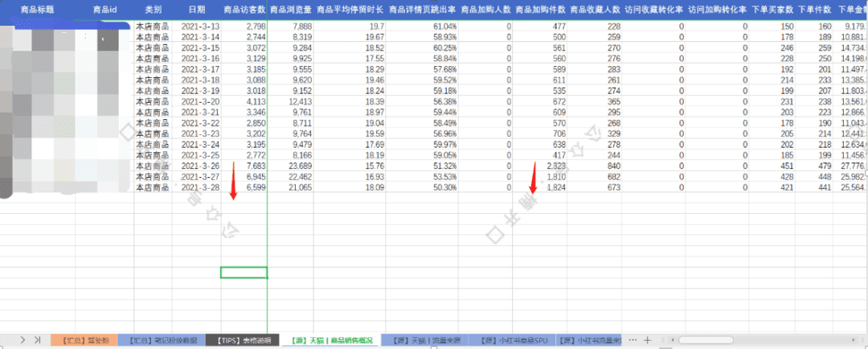
Task: Click the 商品访客数 column header
Action: (244, 10)
